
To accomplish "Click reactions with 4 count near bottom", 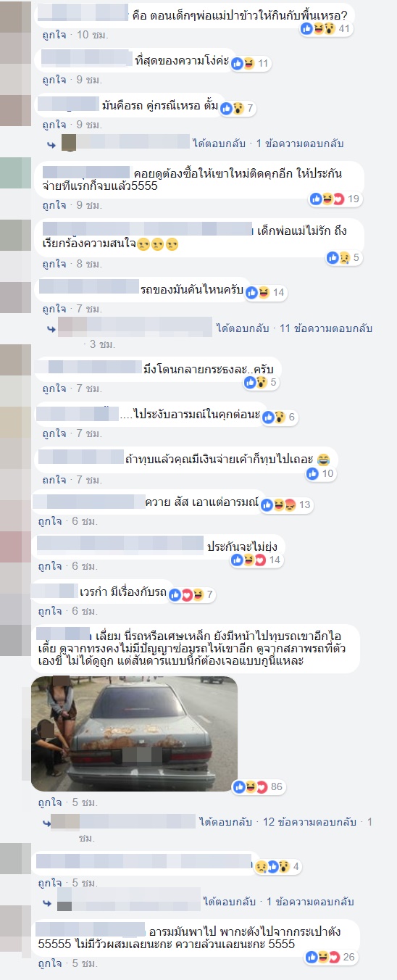I will click(x=276, y=866).
